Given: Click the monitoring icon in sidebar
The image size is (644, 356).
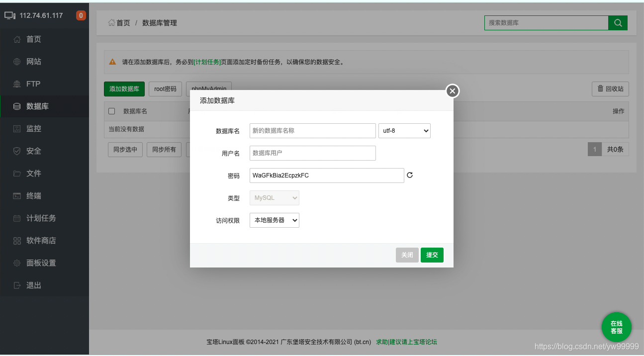Looking at the screenshot, I should [17, 129].
